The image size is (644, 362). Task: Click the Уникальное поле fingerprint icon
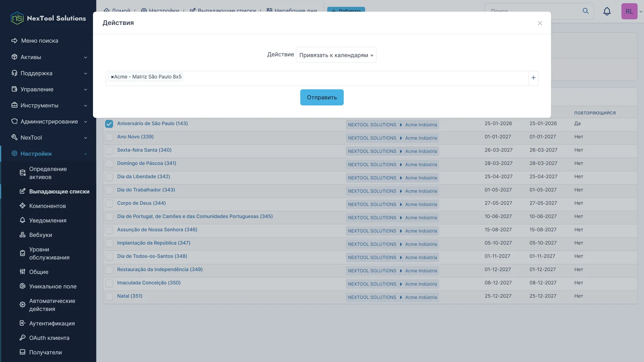tap(23, 286)
